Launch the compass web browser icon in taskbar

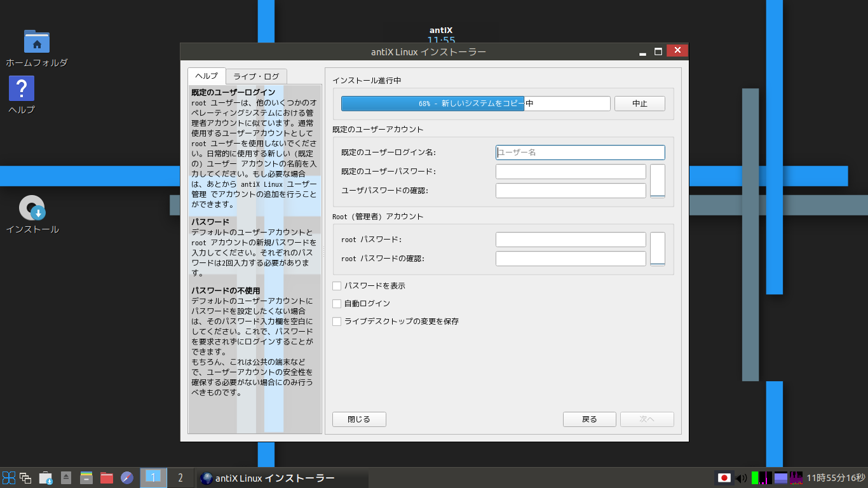point(127,478)
